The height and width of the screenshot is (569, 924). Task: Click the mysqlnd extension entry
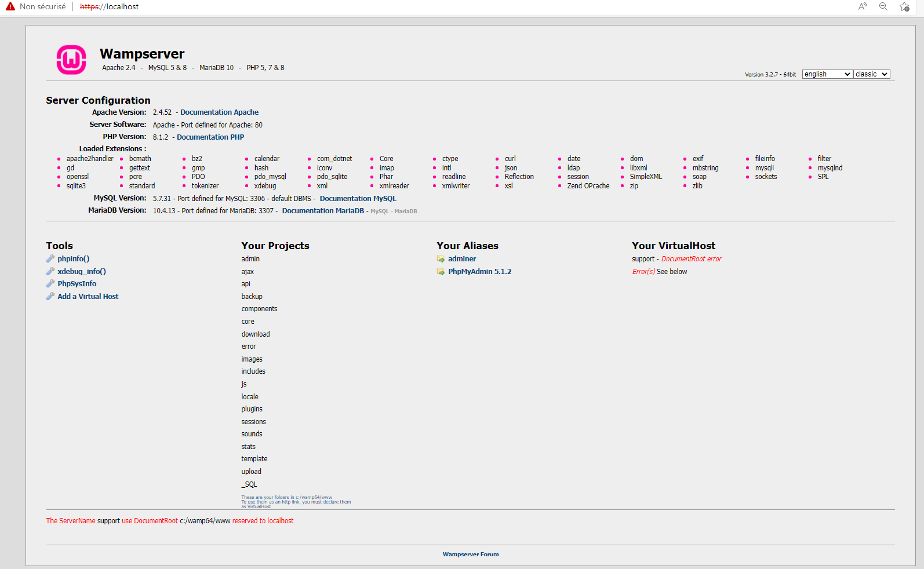(x=830, y=168)
